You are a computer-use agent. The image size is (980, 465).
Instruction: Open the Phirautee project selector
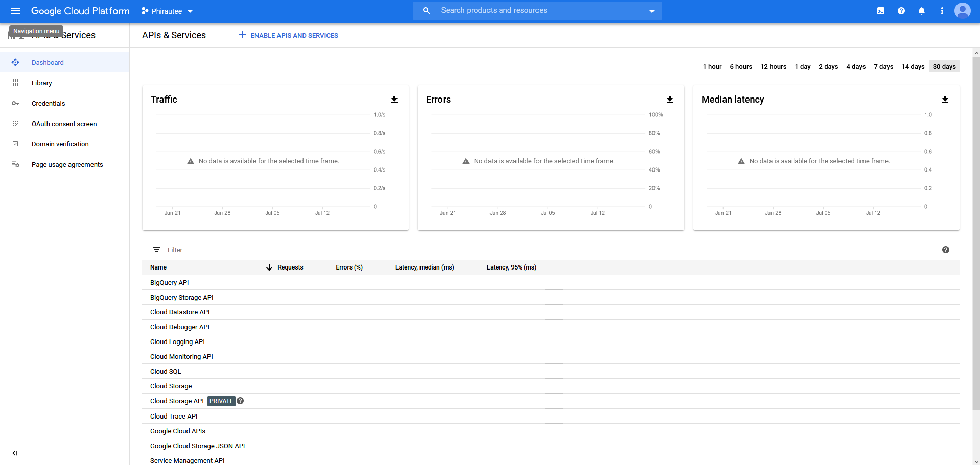click(x=167, y=11)
